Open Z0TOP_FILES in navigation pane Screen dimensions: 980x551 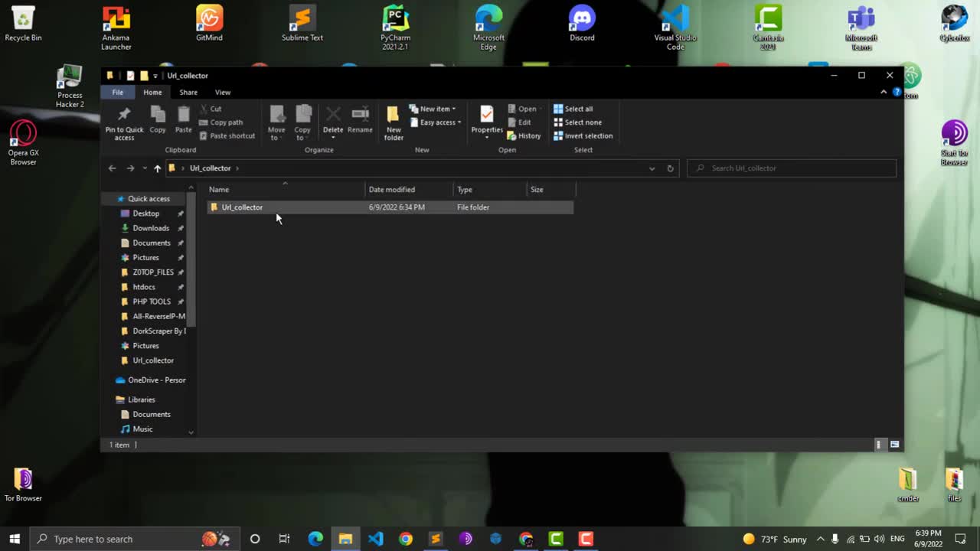point(153,272)
